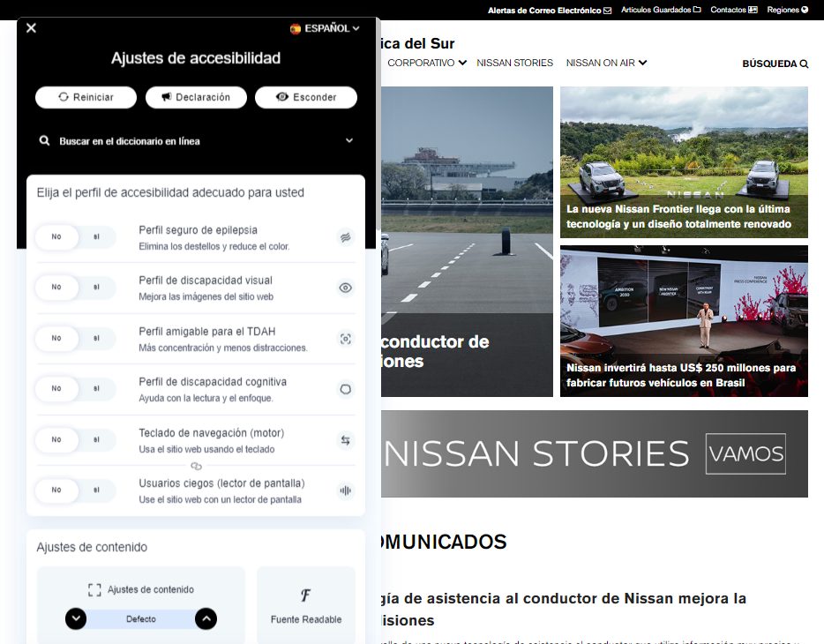824x644 pixels.
Task: Open the Nissan On Air menu
Action: click(x=606, y=63)
